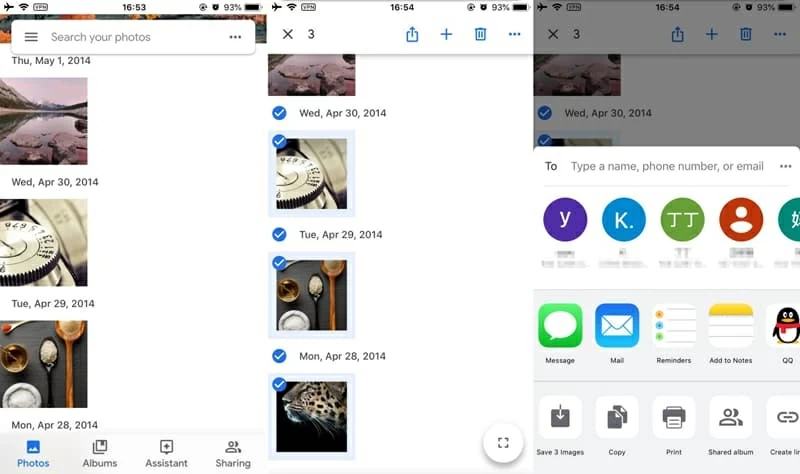Image resolution: width=800 pixels, height=474 pixels.
Task: Go to the Sharing tab
Action: [x=233, y=453]
